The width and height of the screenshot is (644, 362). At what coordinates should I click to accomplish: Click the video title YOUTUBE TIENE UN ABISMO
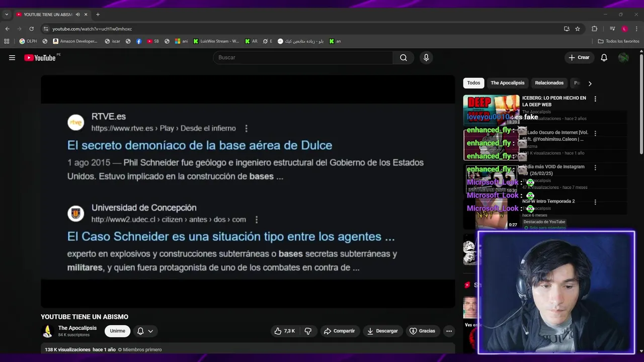coord(85,317)
